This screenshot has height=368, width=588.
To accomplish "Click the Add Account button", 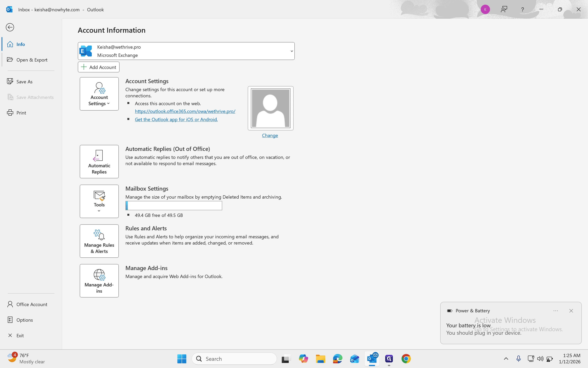I will 99,67.
